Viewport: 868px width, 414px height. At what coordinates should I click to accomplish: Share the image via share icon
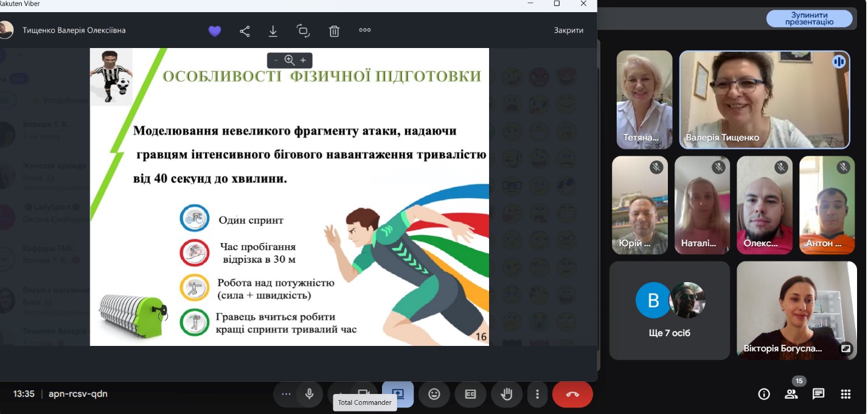pyautogui.click(x=245, y=31)
